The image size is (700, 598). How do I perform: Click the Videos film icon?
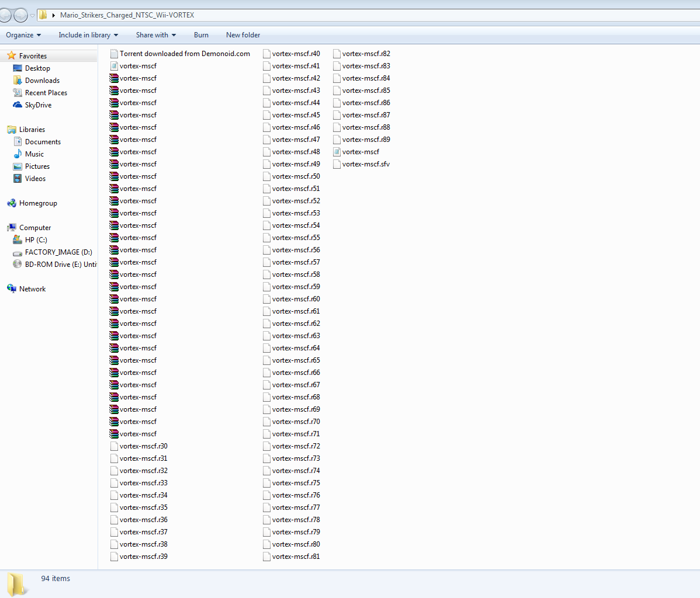point(18,179)
